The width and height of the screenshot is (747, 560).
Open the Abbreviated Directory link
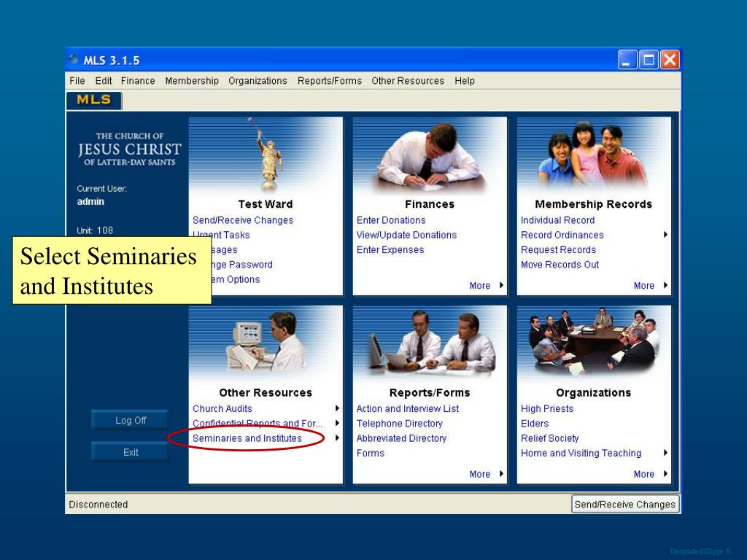click(x=401, y=438)
